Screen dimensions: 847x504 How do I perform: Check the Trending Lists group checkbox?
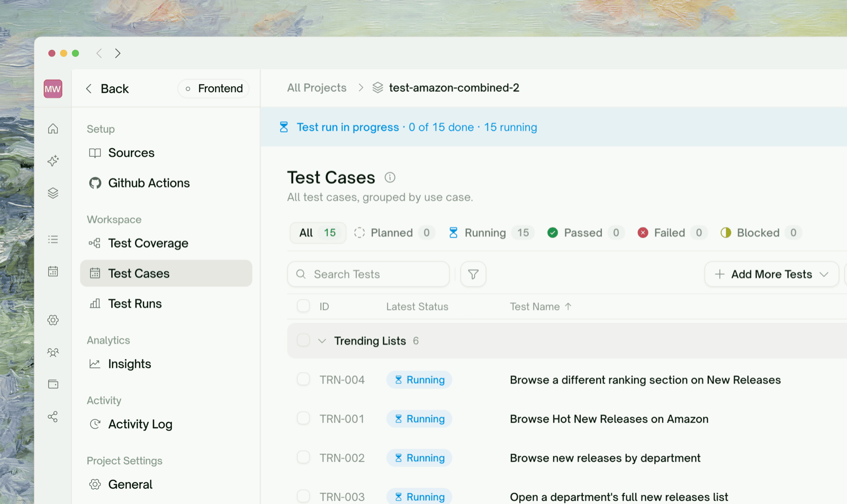click(x=303, y=340)
